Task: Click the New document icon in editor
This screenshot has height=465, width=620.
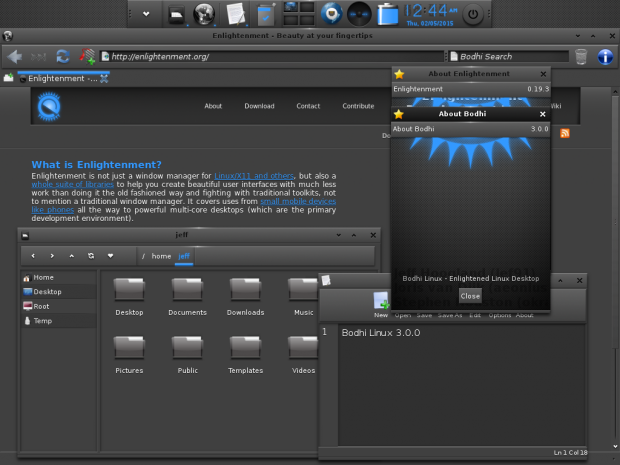Action: (381, 300)
